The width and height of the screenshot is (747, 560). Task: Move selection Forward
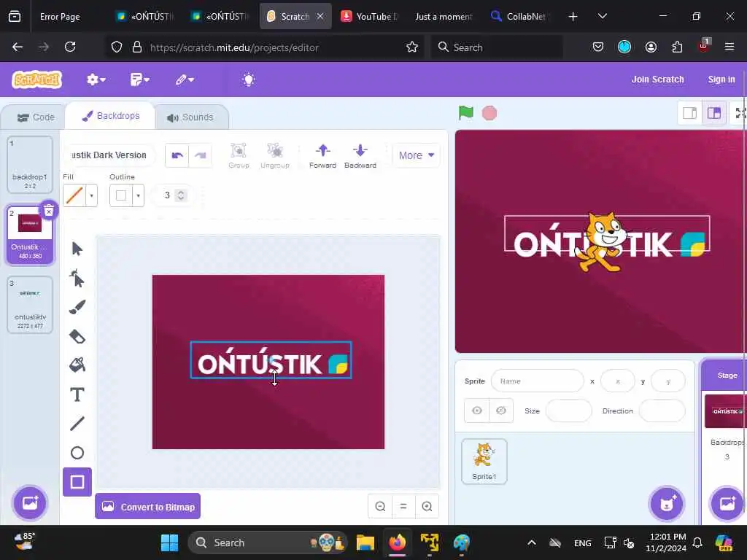point(322,156)
